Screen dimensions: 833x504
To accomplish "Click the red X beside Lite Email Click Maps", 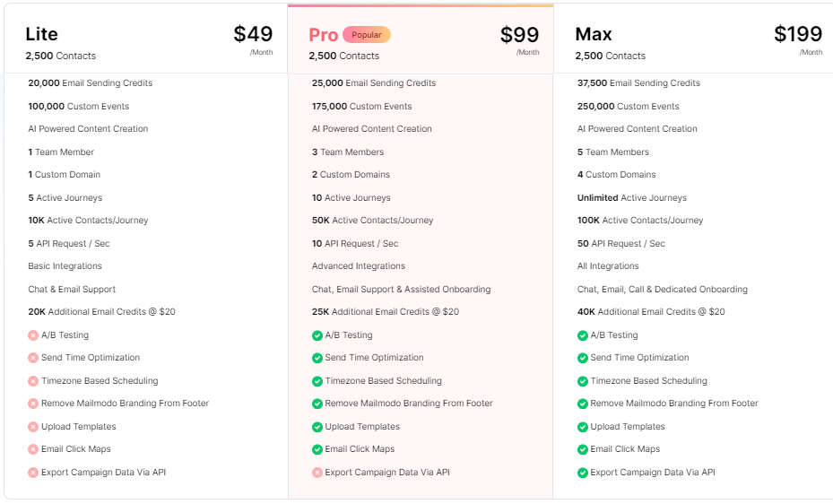I will (33, 449).
